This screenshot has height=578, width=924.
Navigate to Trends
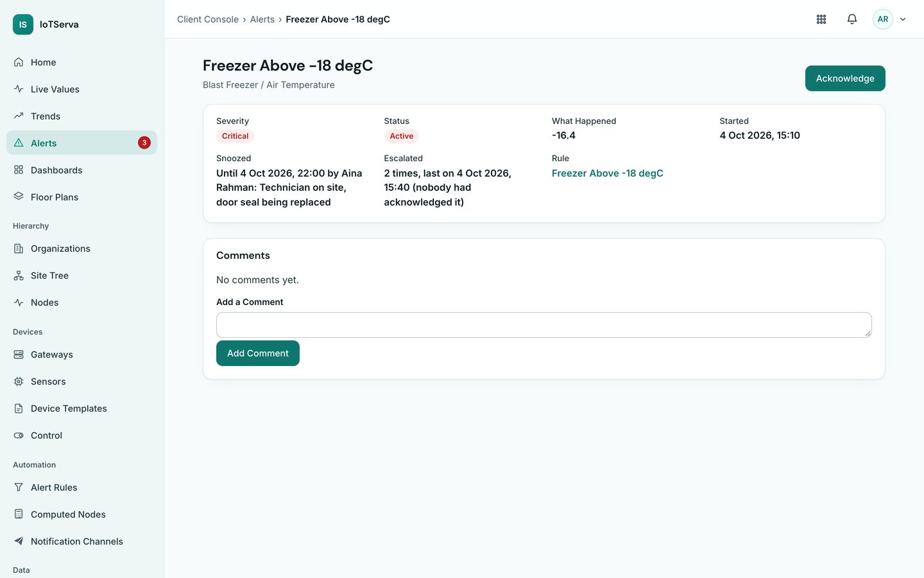[82, 116]
